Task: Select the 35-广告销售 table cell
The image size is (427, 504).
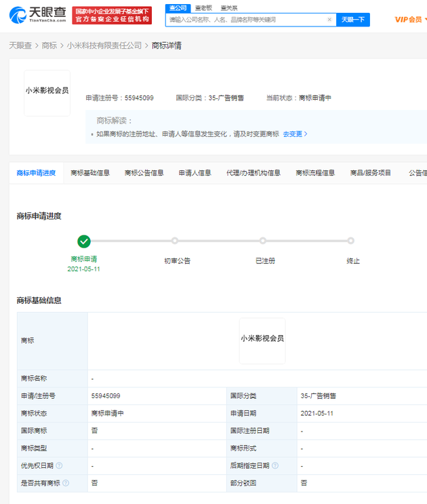Action: (318, 395)
